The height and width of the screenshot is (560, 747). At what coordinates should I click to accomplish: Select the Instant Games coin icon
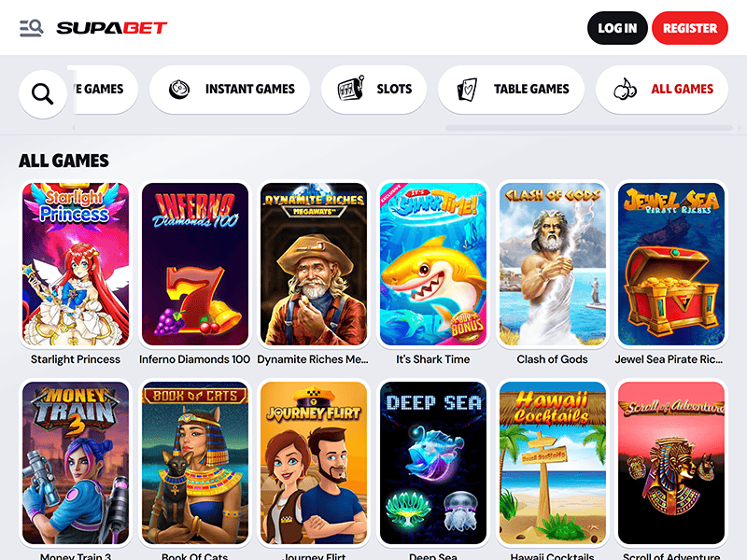pyautogui.click(x=179, y=90)
